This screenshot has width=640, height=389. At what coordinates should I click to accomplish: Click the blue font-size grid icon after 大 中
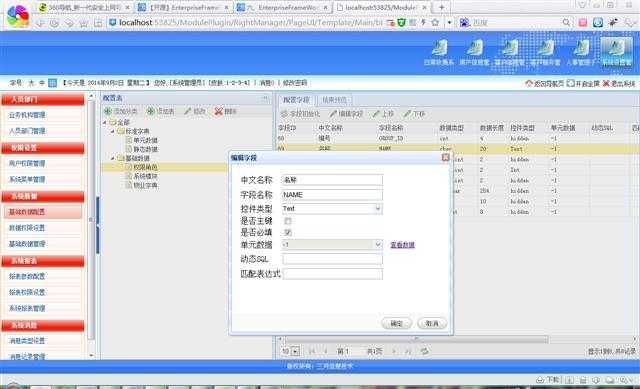click(x=53, y=83)
